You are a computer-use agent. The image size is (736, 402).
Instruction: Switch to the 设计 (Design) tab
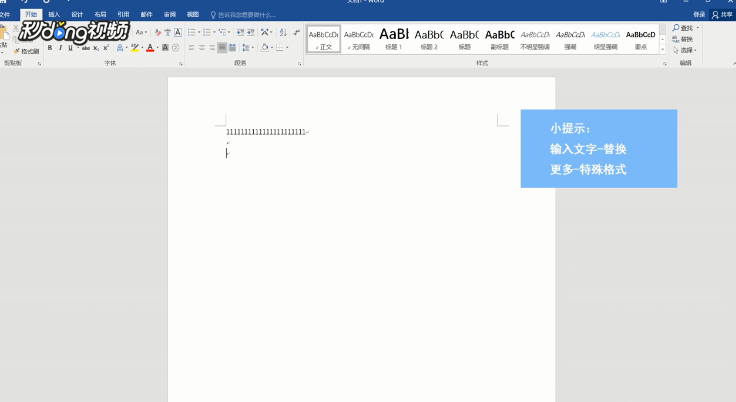(x=77, y=15)
